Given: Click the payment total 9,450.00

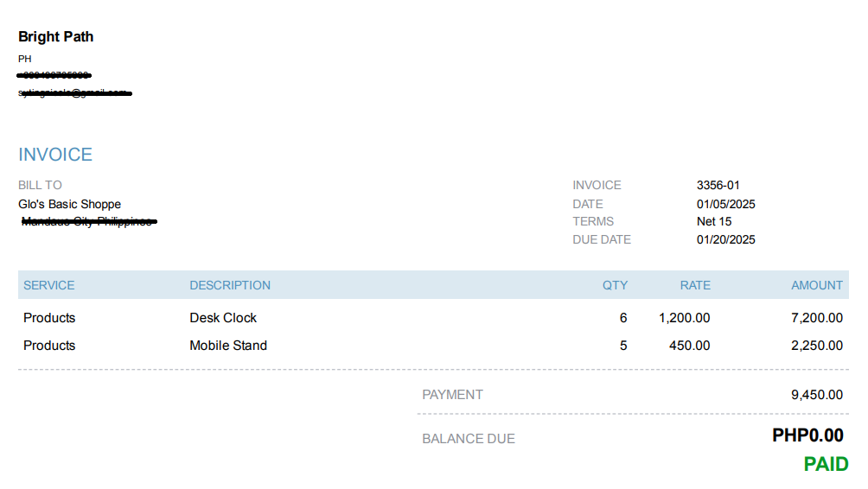Looking at the screenshot, I should (816, 395).
